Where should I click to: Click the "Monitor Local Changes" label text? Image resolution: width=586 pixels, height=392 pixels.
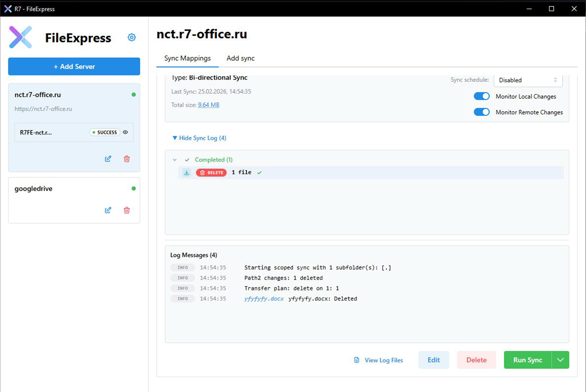click(x=526, y=97)
